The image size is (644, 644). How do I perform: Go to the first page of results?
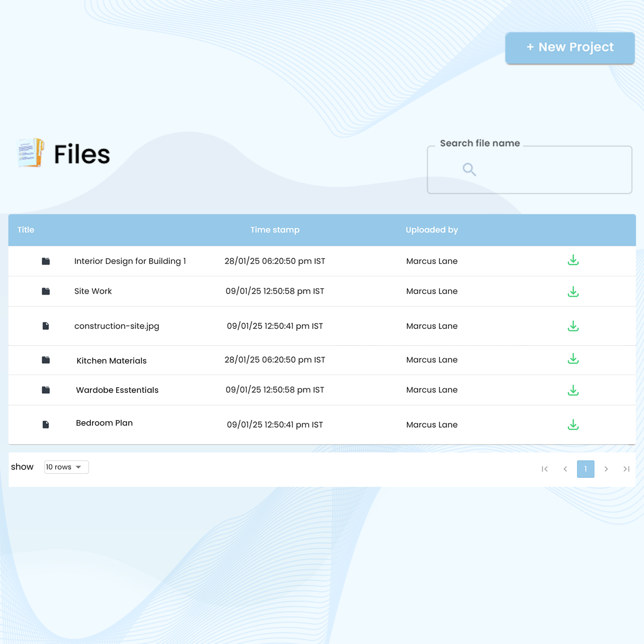pos(545,469)
